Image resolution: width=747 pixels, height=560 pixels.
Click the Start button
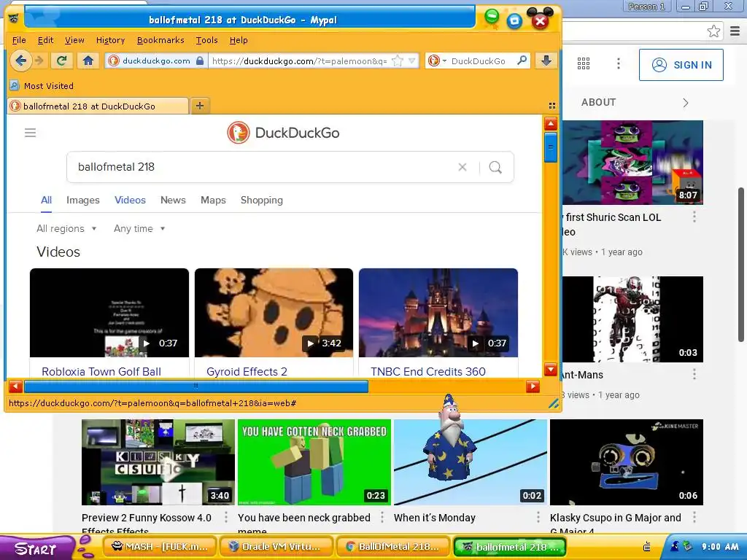tap(36, 548)
